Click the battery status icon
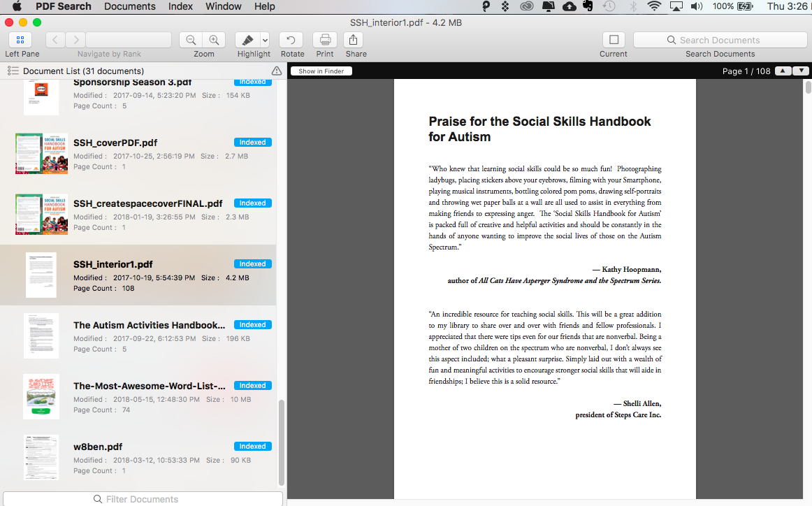 point(745,6)
